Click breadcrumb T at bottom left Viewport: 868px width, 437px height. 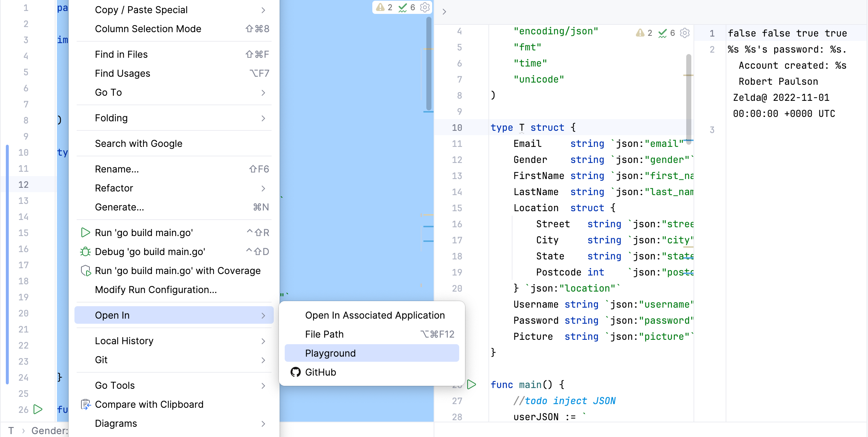(x=11, y=431)
